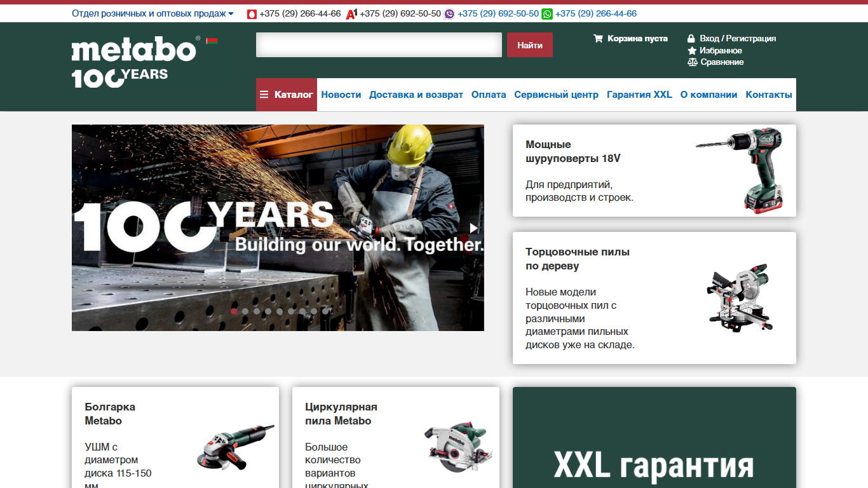Select the fifth carousel dot
868x488 pixels.
click(x=280, y=311)
